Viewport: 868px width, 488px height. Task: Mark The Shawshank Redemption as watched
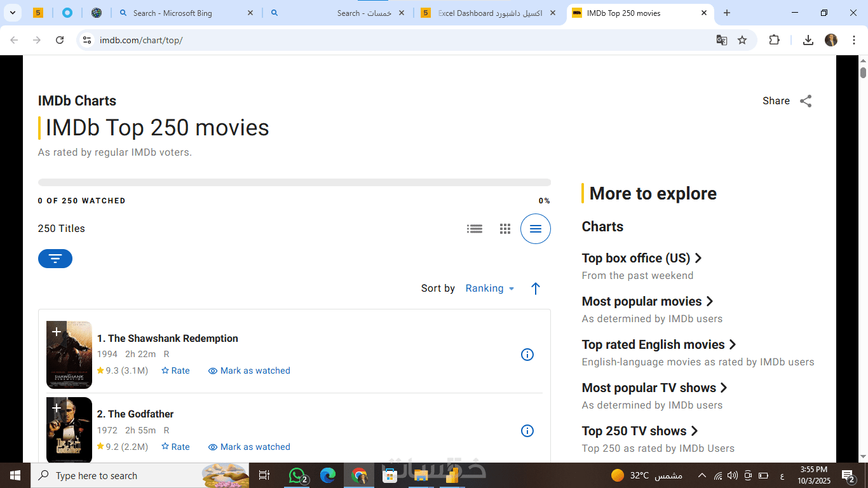249,370
